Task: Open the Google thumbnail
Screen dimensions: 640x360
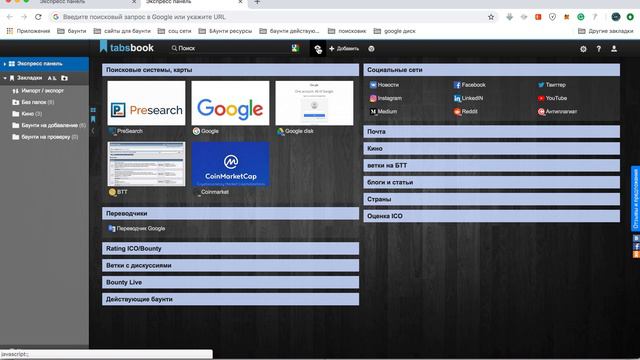Action: point(230,103)
